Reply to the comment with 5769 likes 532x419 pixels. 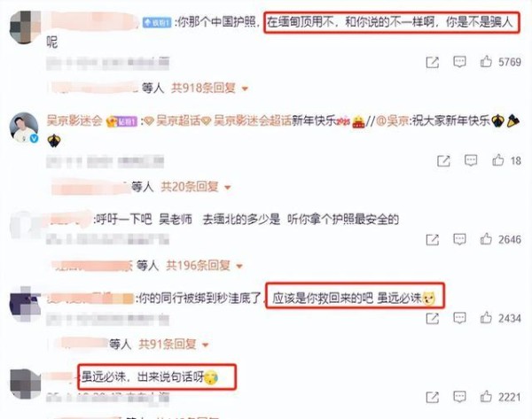click(x=459, y=62)
